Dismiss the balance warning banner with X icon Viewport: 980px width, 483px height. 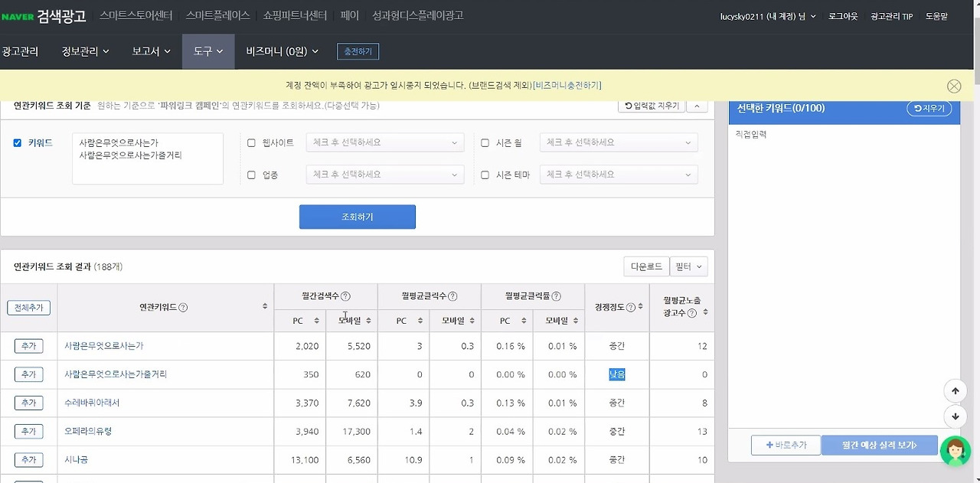(x=954, y=86)
